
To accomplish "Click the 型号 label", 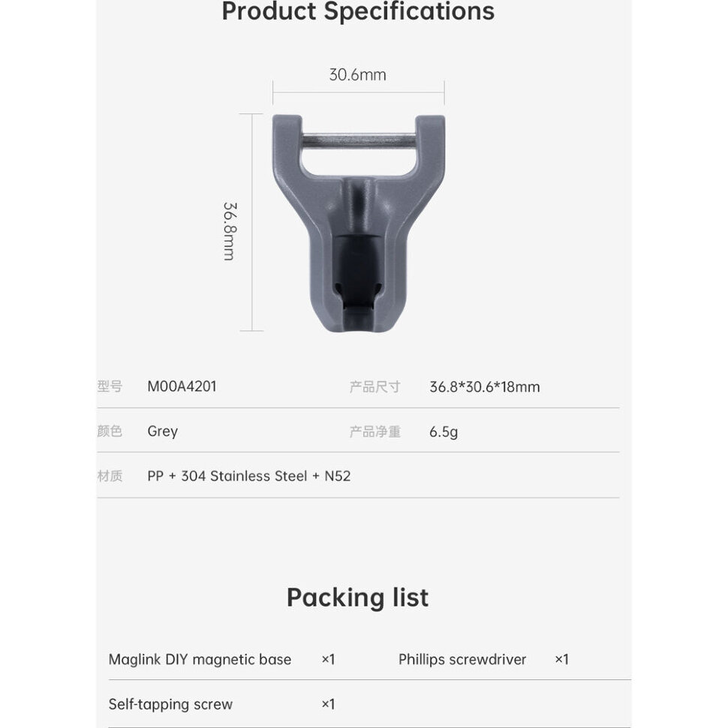I will 110,387.
